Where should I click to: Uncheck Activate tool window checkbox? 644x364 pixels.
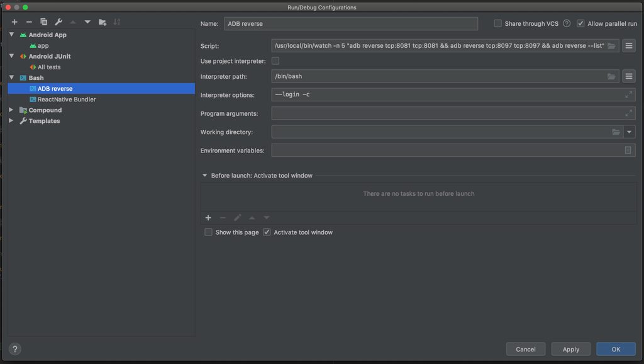267,232
